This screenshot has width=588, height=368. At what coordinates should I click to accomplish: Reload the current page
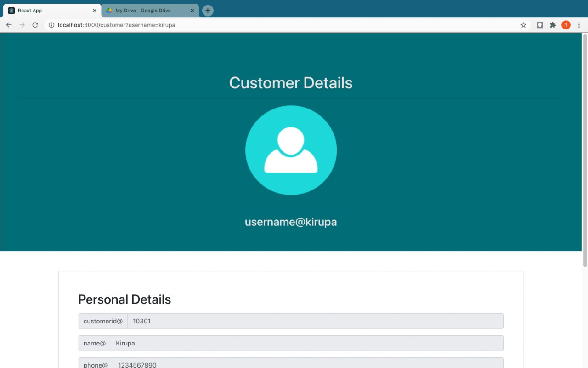[x=35, y=25]
